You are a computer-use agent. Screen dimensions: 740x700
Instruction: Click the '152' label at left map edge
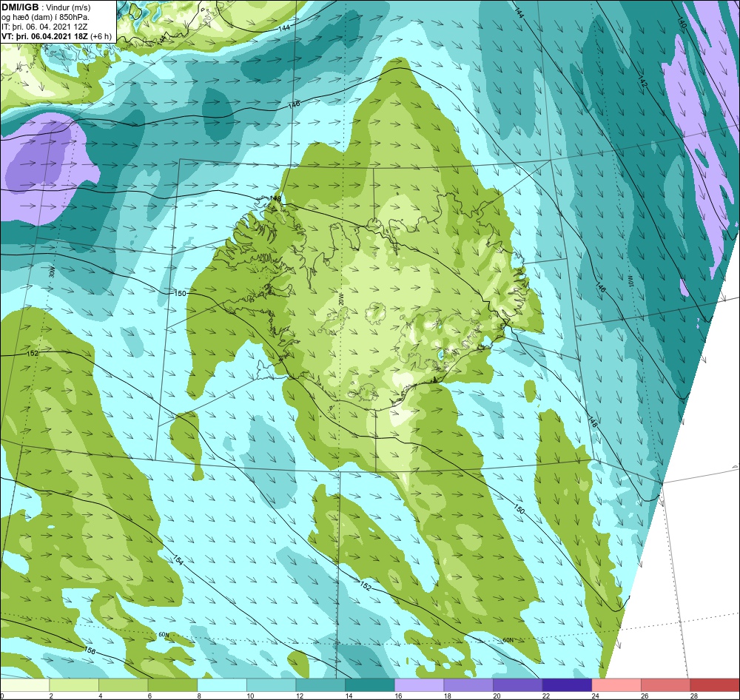coord(33,353)
